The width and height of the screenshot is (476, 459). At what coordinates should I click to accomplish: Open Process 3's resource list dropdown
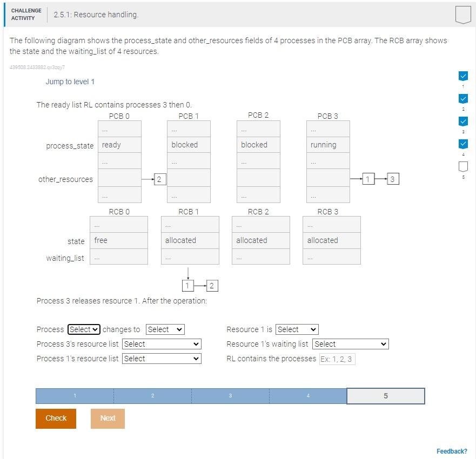click(161, 344)
